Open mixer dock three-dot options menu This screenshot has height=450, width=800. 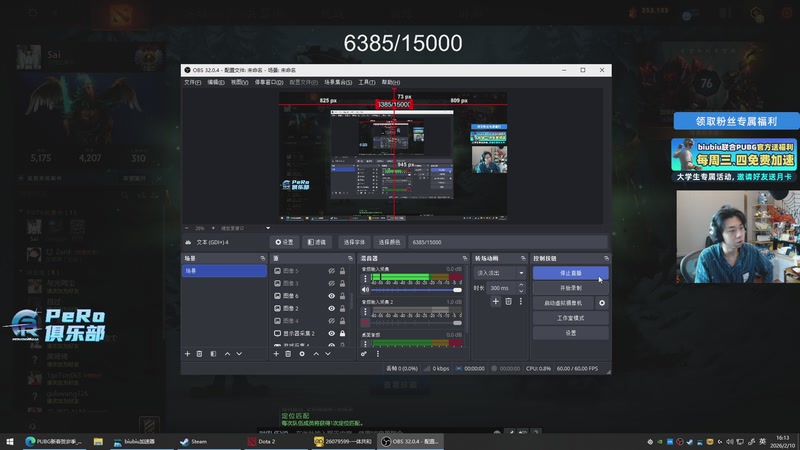378,354
